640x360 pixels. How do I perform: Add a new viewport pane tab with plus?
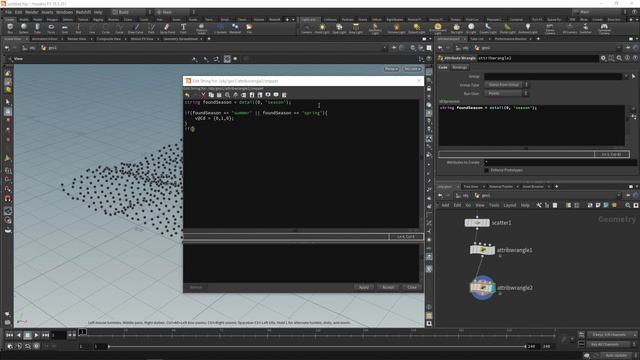[209, 39]
